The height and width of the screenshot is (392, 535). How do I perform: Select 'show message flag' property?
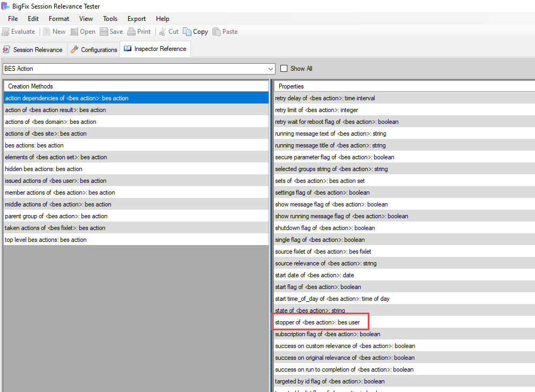(405, 204)
